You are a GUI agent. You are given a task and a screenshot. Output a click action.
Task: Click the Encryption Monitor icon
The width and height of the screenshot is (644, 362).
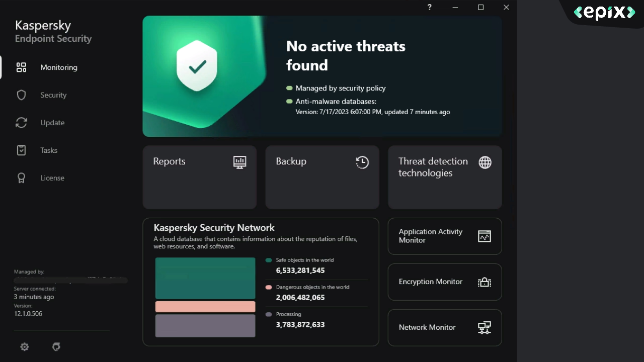click(x=484, y=282)
